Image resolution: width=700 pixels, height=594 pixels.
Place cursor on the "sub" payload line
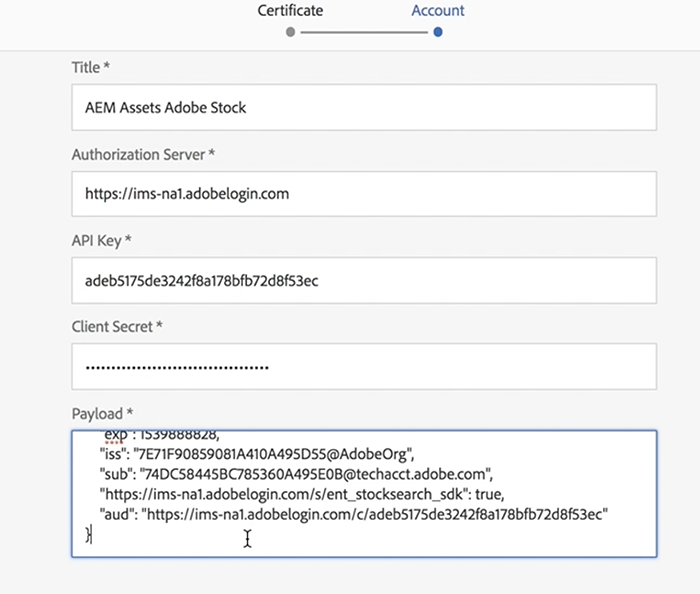pyautogui.click(x=296, y=474)
